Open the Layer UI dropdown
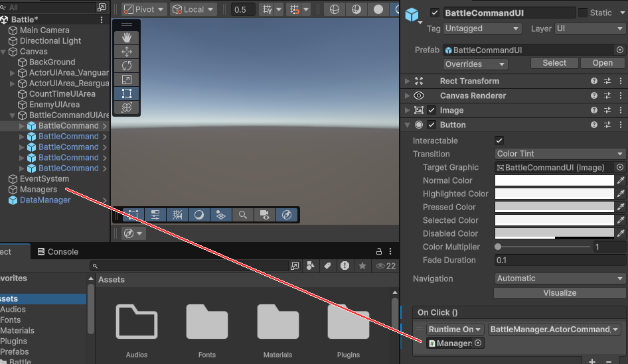This screenshot has height=364, width=628. pyautogui.click(x=590, y=29)
